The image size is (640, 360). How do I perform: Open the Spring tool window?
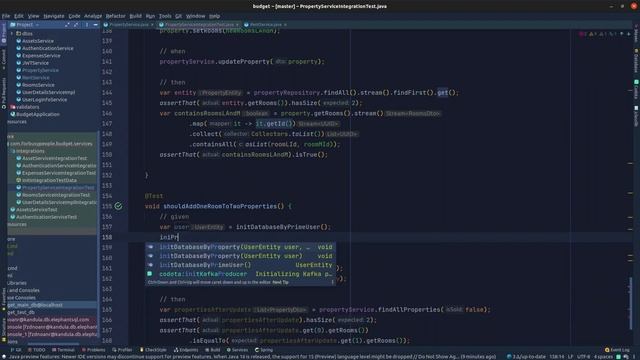click(264, 350)
